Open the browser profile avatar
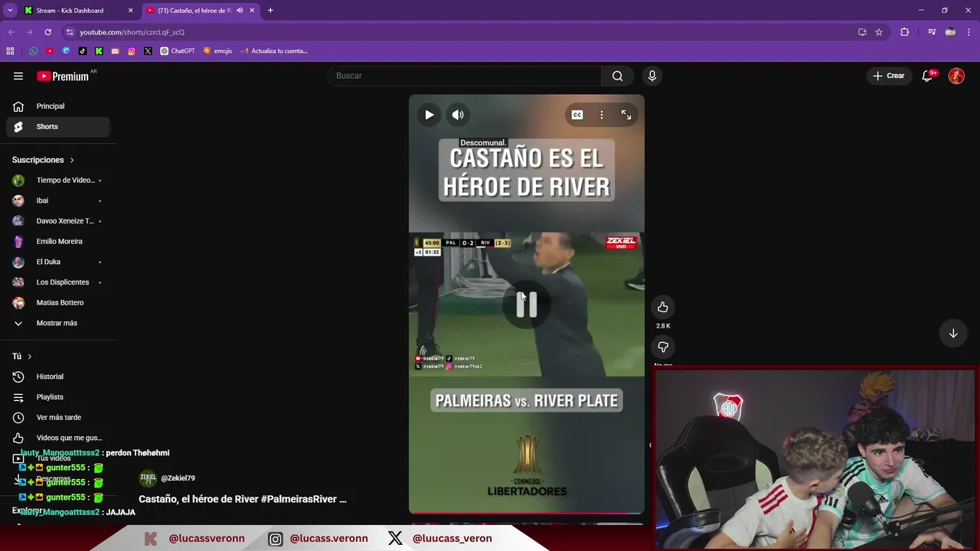Image resolution: width=980 pixels, height=551 pixels. tap(950, 32)
